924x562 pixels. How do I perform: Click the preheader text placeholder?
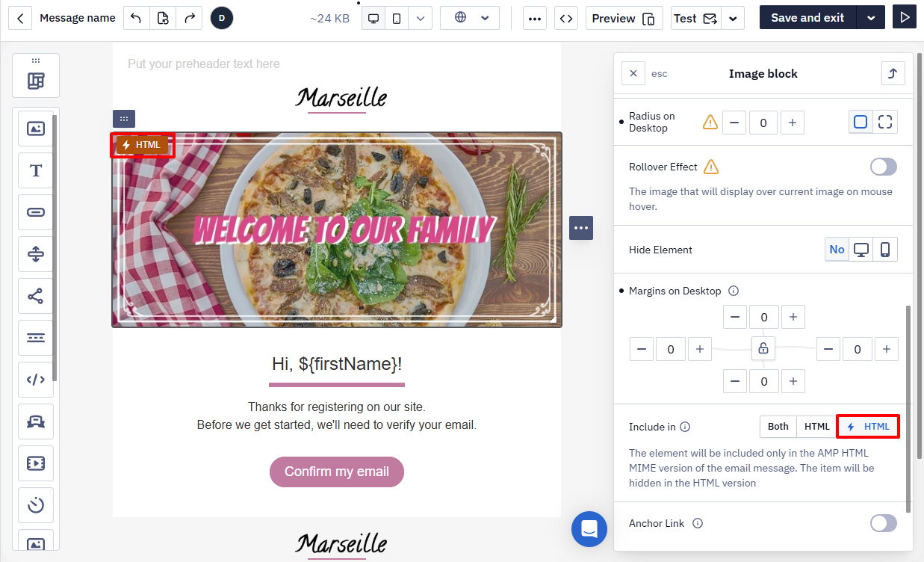click(204, 64)
